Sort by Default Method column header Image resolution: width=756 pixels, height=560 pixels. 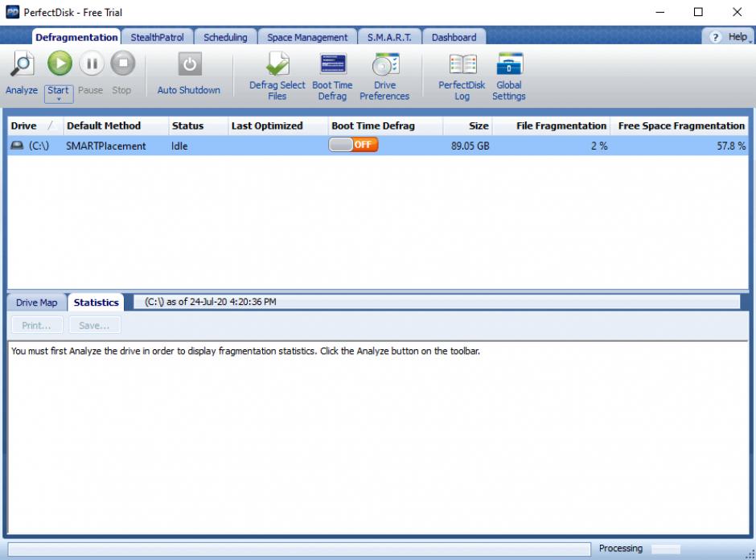pos(116,126)
